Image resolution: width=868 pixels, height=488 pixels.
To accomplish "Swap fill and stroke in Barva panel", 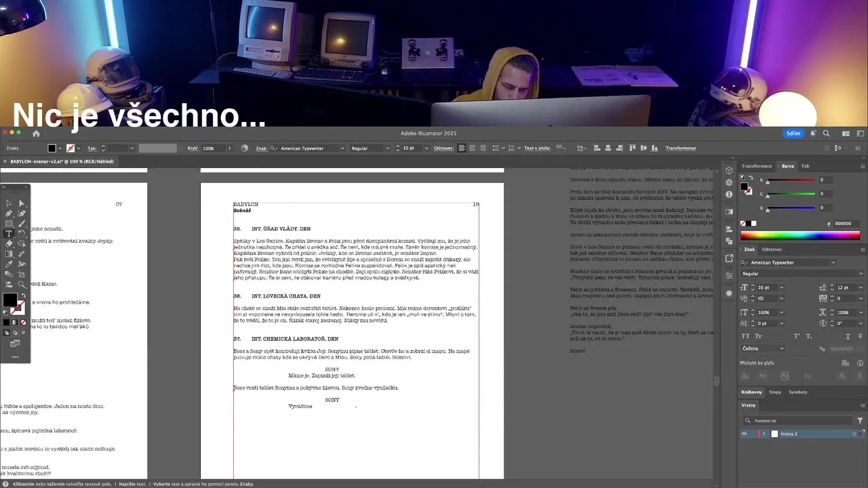I will pyautogui.click(x=751, y=178).
